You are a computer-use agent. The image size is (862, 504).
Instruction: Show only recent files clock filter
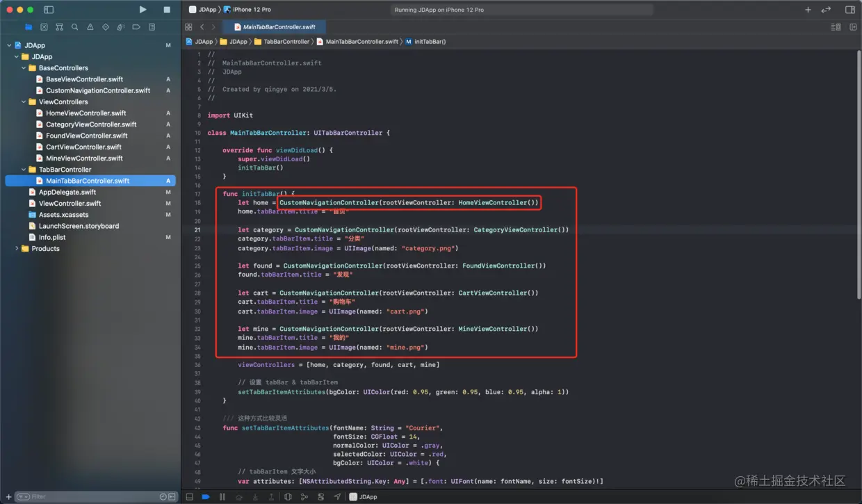click(x=163, y=497)
